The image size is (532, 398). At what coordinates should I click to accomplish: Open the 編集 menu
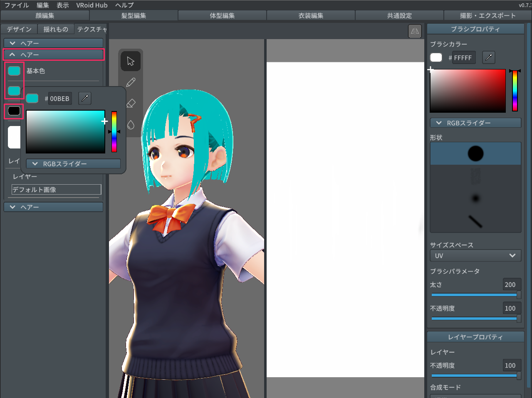43,5
